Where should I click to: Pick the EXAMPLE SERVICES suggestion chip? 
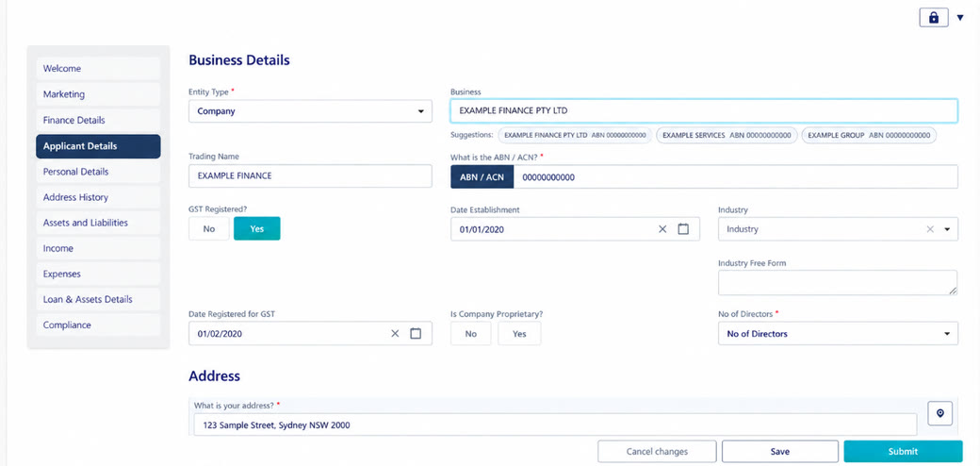click(x=727, y=135)
